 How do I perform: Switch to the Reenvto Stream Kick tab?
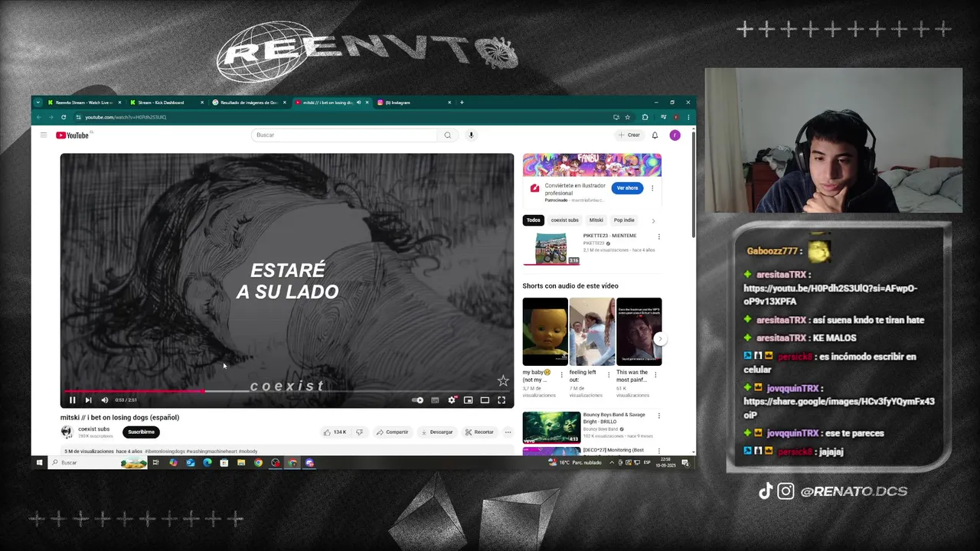tap(83, 103)
